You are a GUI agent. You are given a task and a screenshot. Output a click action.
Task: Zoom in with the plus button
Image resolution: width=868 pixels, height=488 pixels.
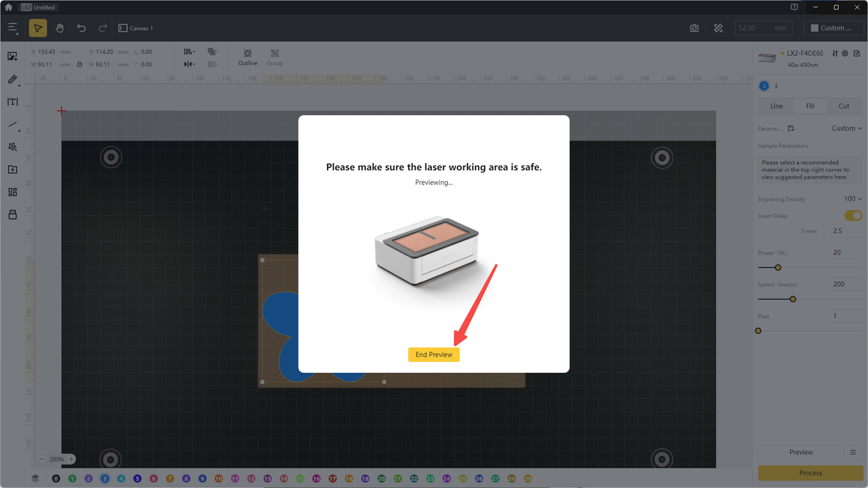click(x=71, y=459)
